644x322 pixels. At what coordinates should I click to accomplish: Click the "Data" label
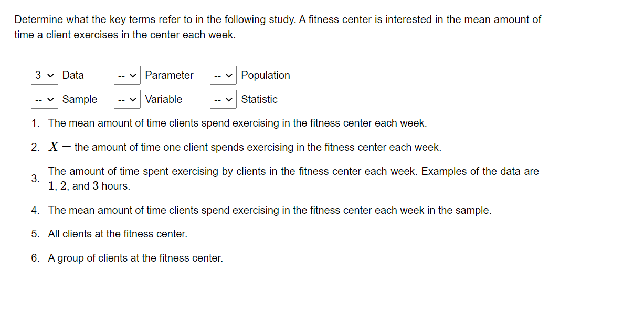coord(73,75)
